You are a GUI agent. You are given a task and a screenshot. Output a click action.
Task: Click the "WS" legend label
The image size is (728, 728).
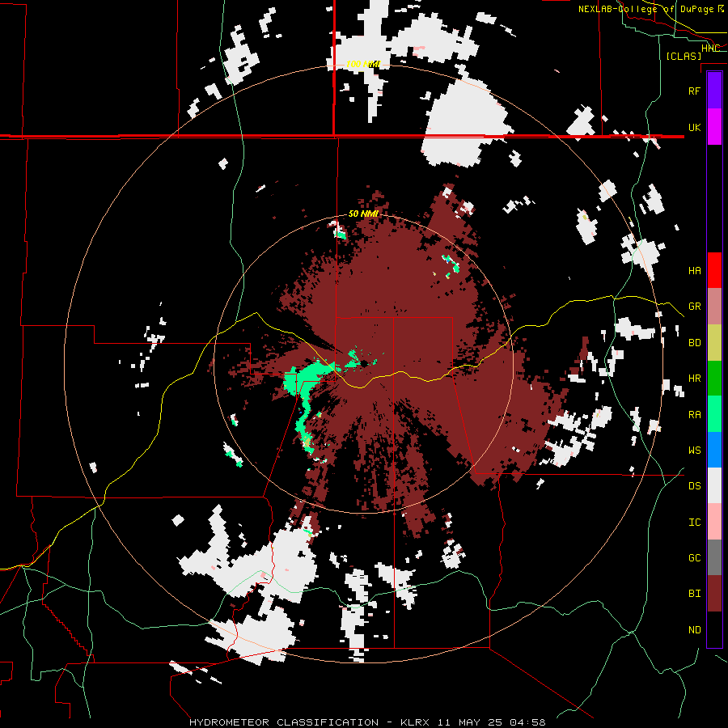694,451
